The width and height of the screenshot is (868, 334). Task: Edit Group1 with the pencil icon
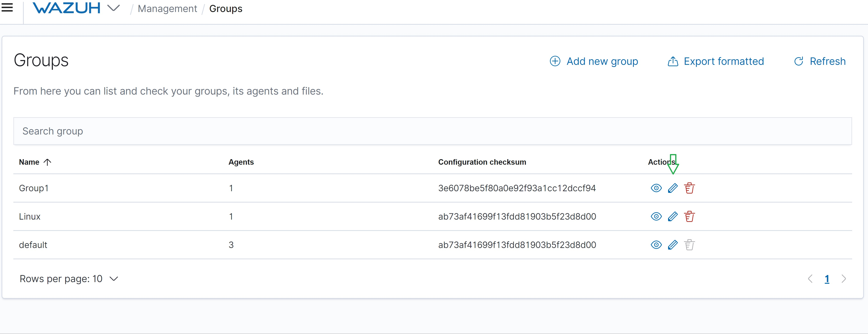pos(672,188)
